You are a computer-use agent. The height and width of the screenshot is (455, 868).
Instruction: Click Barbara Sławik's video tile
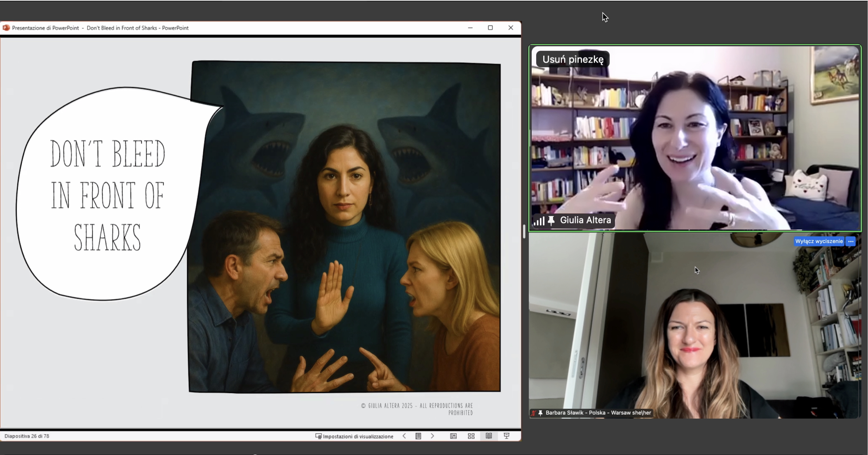coord(695,326)
